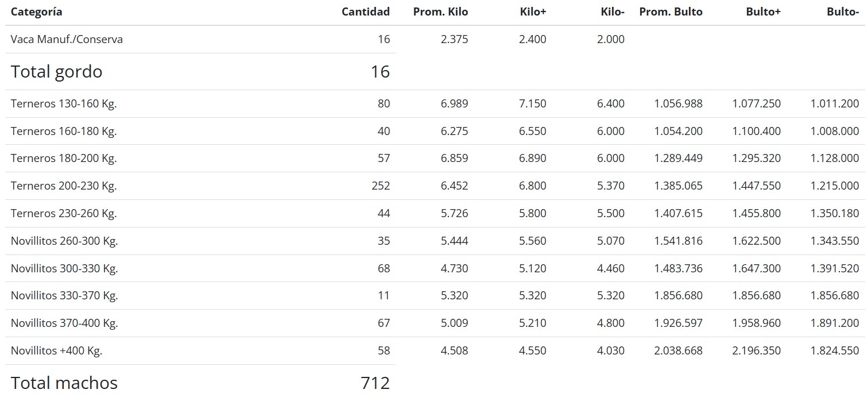Select the Terneros 130-160 Kg. row label
The height and width of the screenshot is (401, 868).
[64, 104]
